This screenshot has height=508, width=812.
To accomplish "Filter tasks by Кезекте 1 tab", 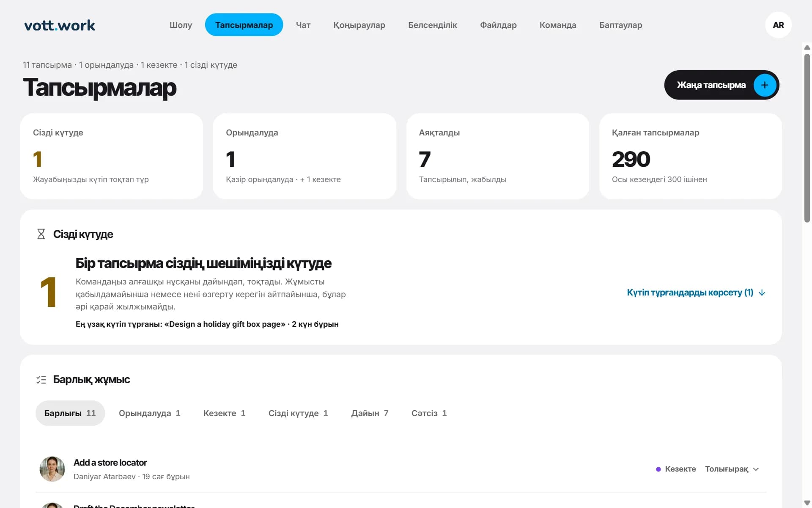I will [x=224, y=413].
